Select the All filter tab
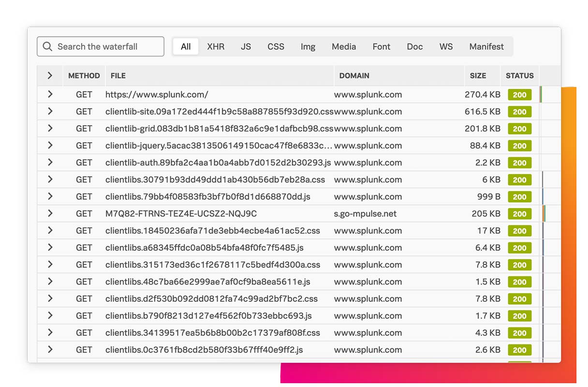 (x=186, y=46)
